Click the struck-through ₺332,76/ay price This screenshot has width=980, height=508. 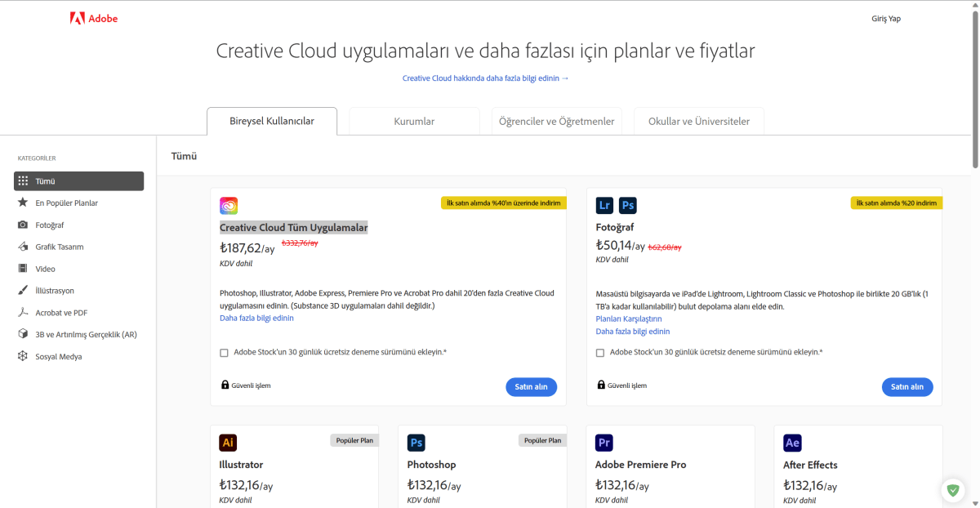click(x=300, y=243)
